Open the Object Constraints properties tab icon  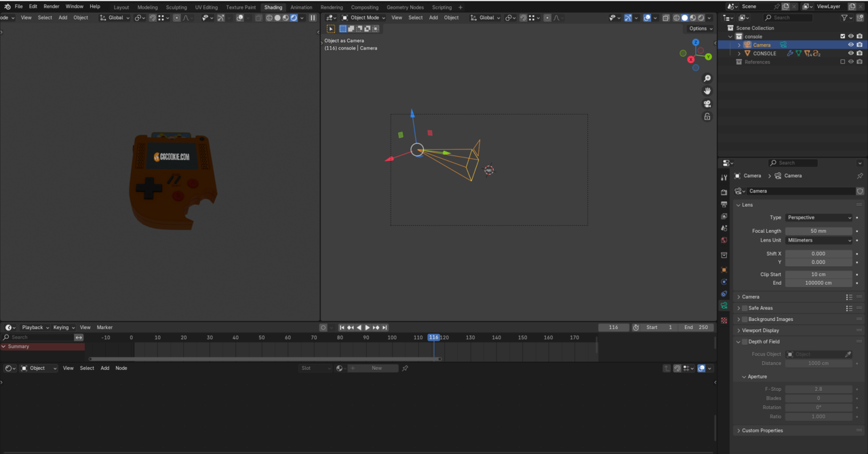tap(724, 294)
